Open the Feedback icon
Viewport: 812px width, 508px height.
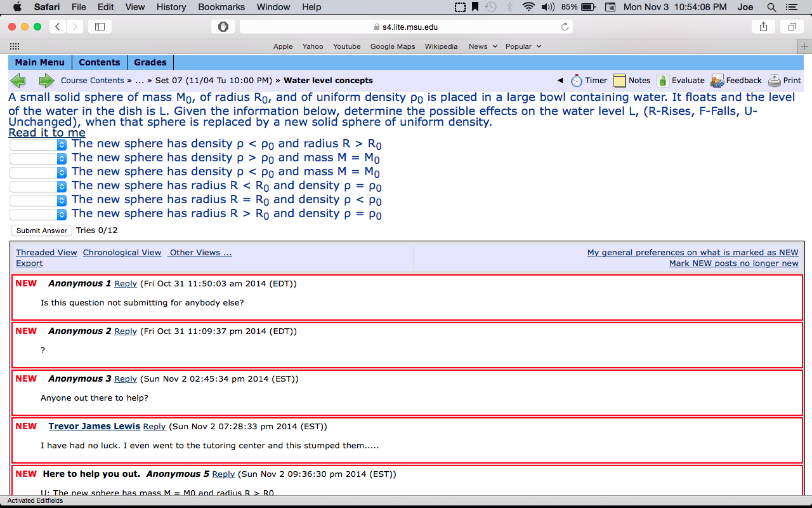717,81
